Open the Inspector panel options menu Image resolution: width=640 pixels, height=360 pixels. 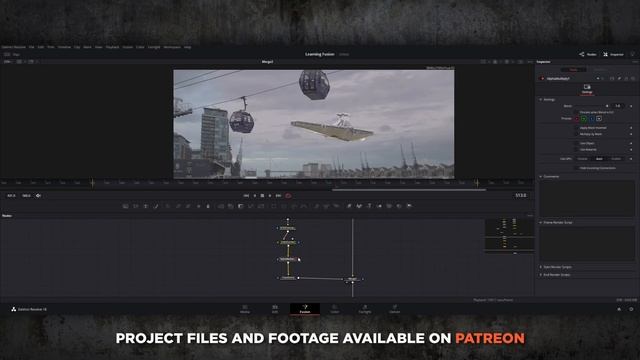pyautogui.click(x=635, y=62)
